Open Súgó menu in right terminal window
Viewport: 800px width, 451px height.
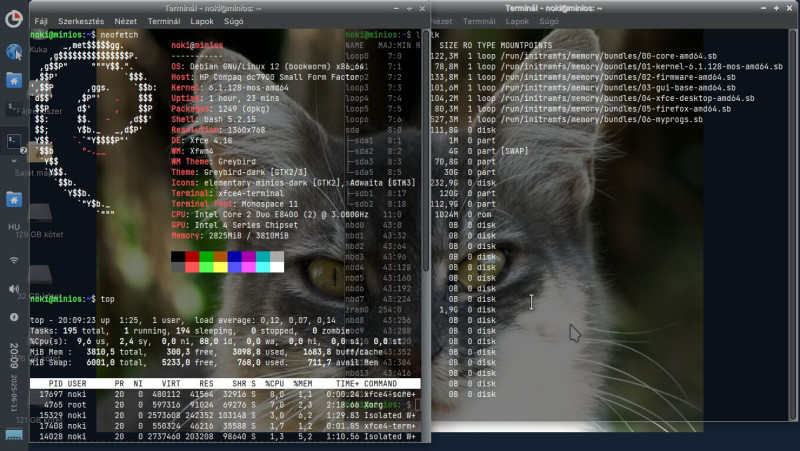pos(549,21)
